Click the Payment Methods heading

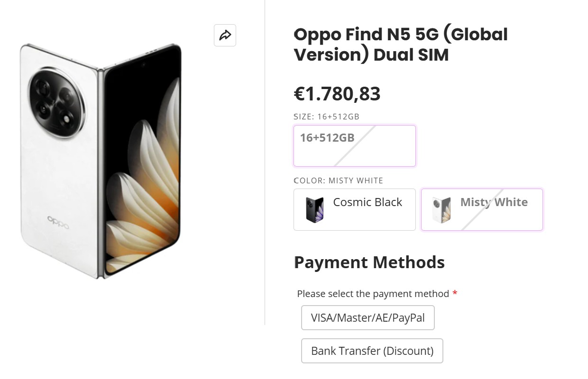(369, 262)
